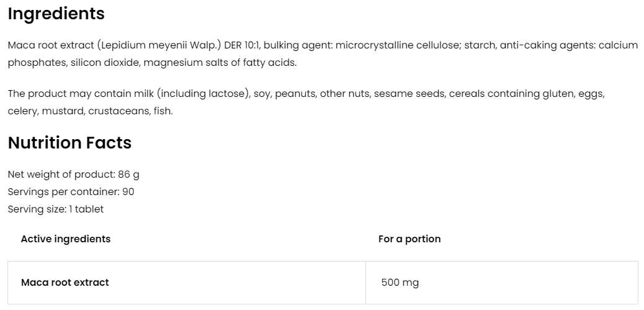644x310 pixels.
Task: Click the 'Active ingredients' column header
Action: pos(66,239)
